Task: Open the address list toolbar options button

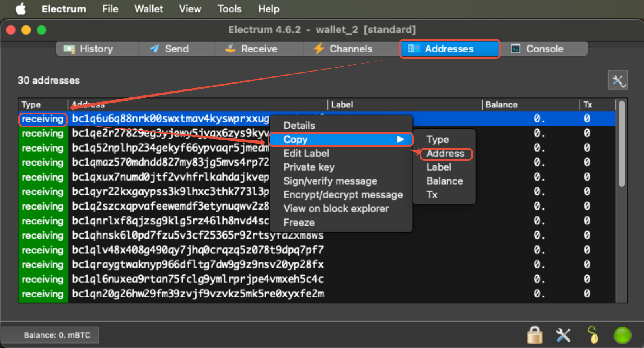Action: tap(618, 80)
